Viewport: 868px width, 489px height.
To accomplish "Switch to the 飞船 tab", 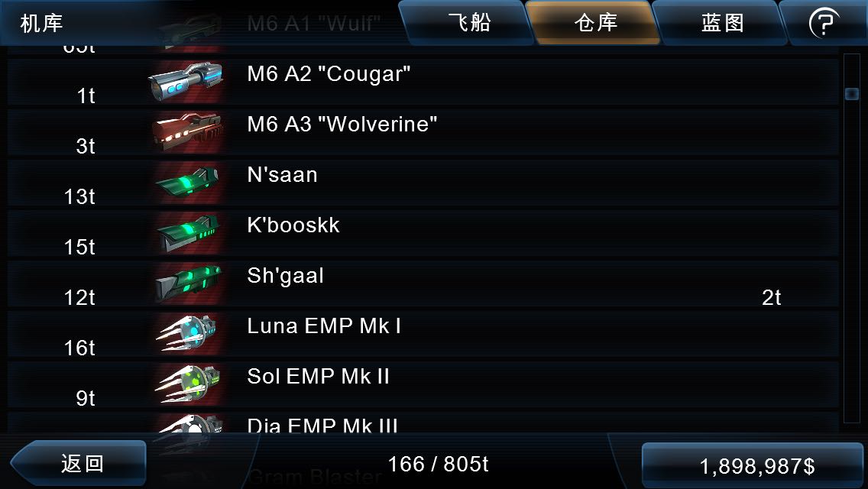I will (x=469, y=23).
